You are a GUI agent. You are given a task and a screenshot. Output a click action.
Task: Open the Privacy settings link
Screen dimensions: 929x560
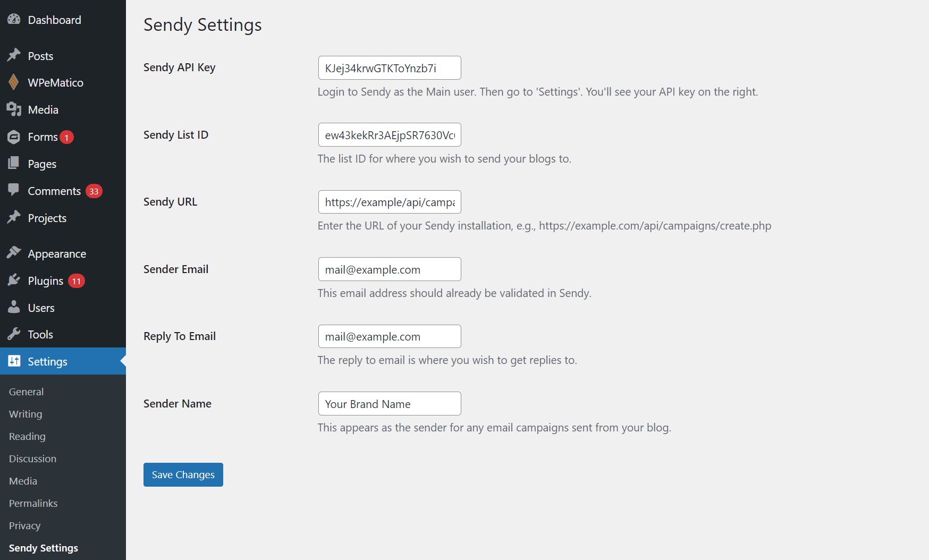click(24, 525)
